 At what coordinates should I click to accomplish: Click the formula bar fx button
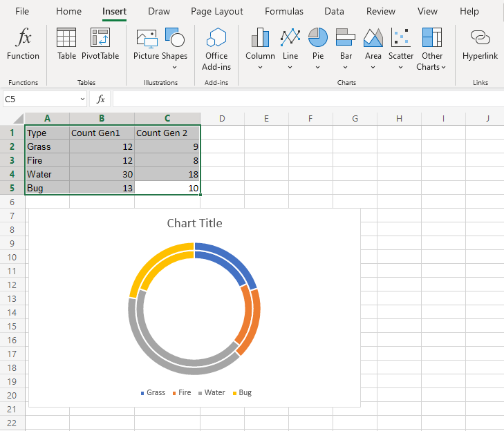click(101, 99)
